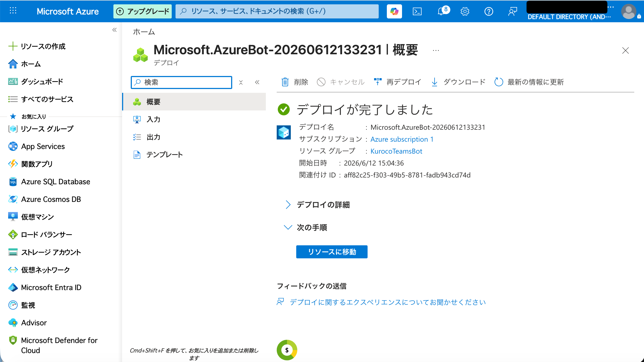Click the Azure Cosmos DB icon
Viewport: 644px width, 362px height.
pos(13,199)
